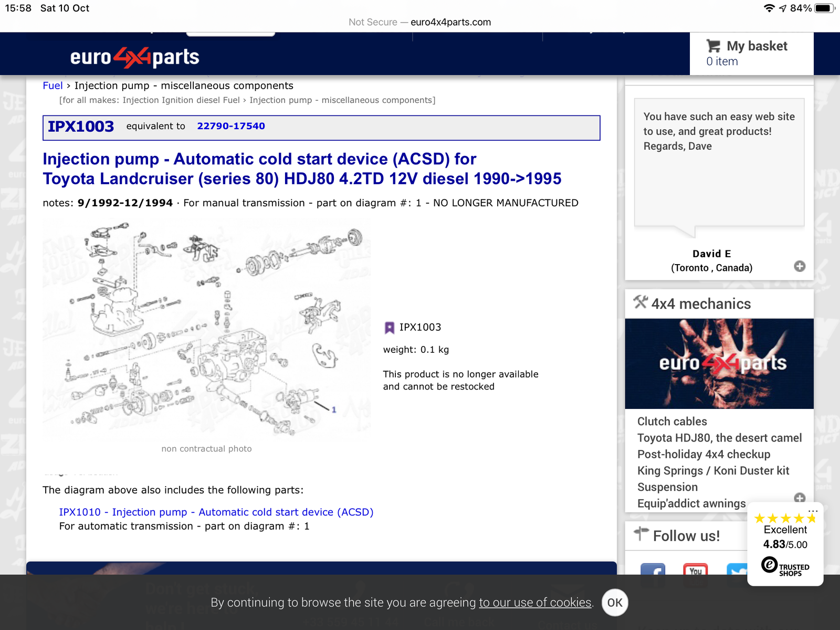Click the 4x4 mechanics heading

701,303
